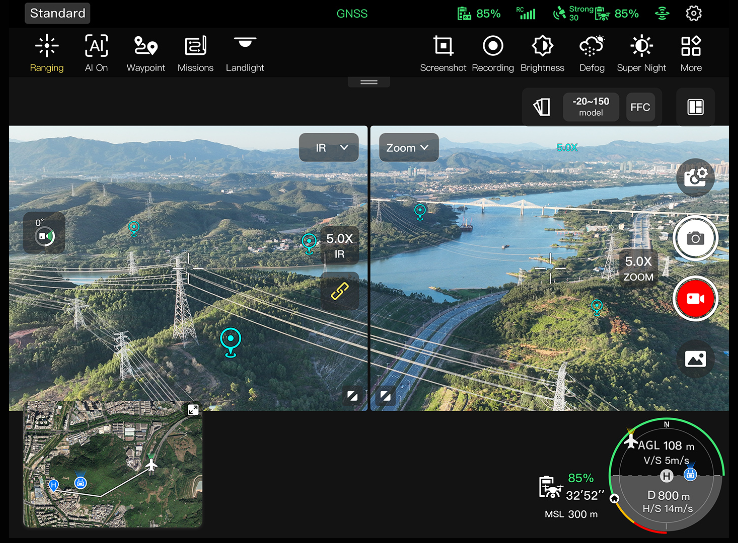Set the 5.0X IR zoom level
The width and height of the screenshot is (738, 543).
point(339,246)
